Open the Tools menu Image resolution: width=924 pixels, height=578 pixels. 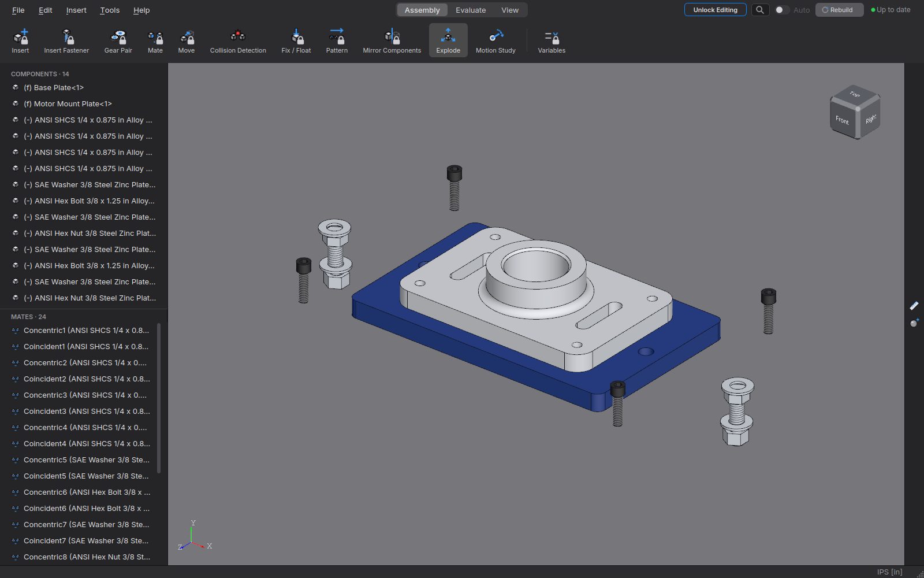[110, 10]
